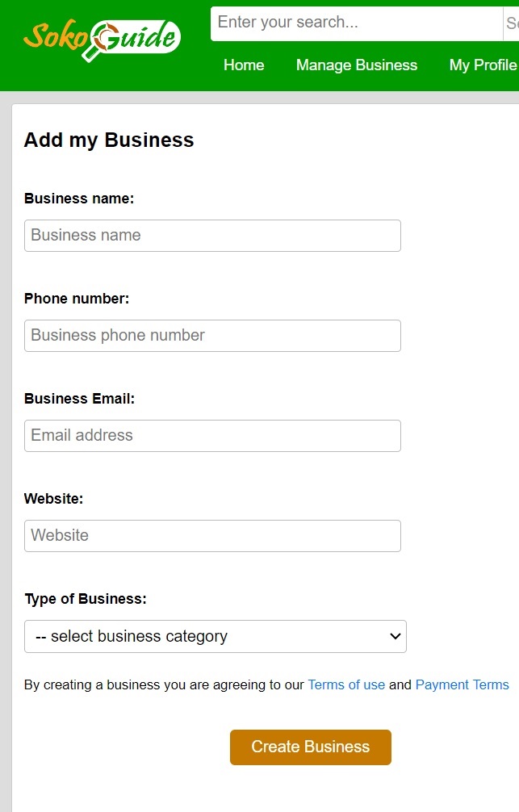The height and width of the screenshot is (812, 519).
Task: Click the Add my Business heading
Action: tap(109, 140)
